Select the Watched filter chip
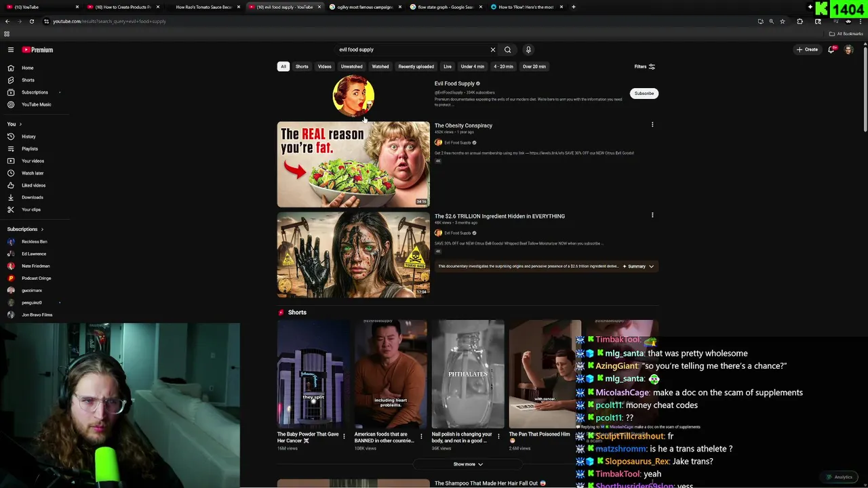 tap(380, 66)
